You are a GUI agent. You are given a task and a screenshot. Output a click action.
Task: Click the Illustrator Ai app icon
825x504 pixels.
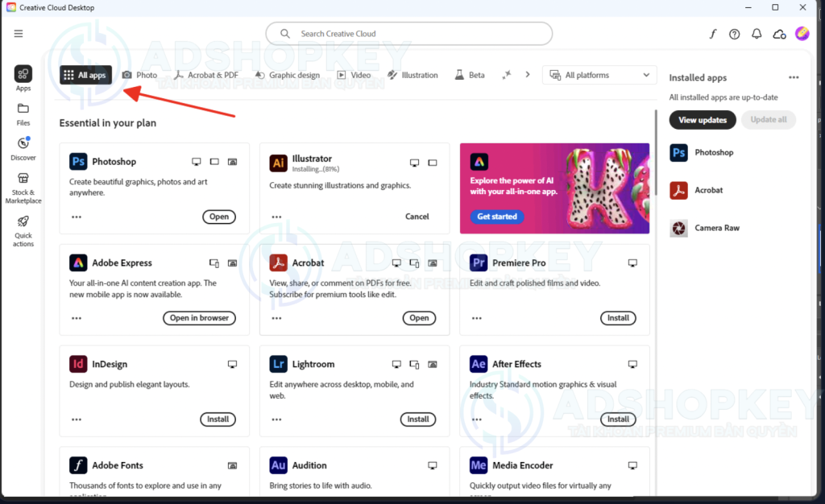[278, 163]
